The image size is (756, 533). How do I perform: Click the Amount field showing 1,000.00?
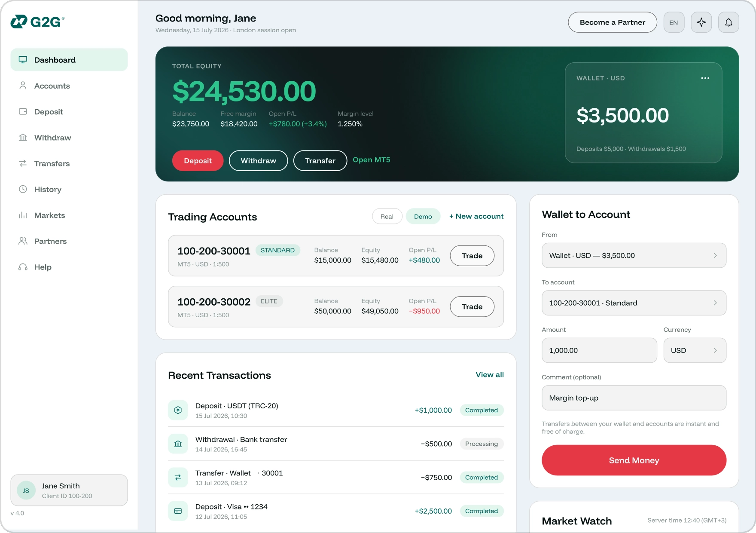tap(599, 350)
